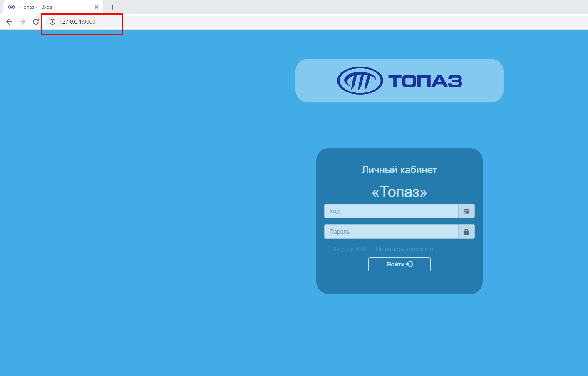The width and height of the screenshot is (588, 376).
Task: Reload the page with refresh icon
Action: pyautogui.click(x=36, y=22)
